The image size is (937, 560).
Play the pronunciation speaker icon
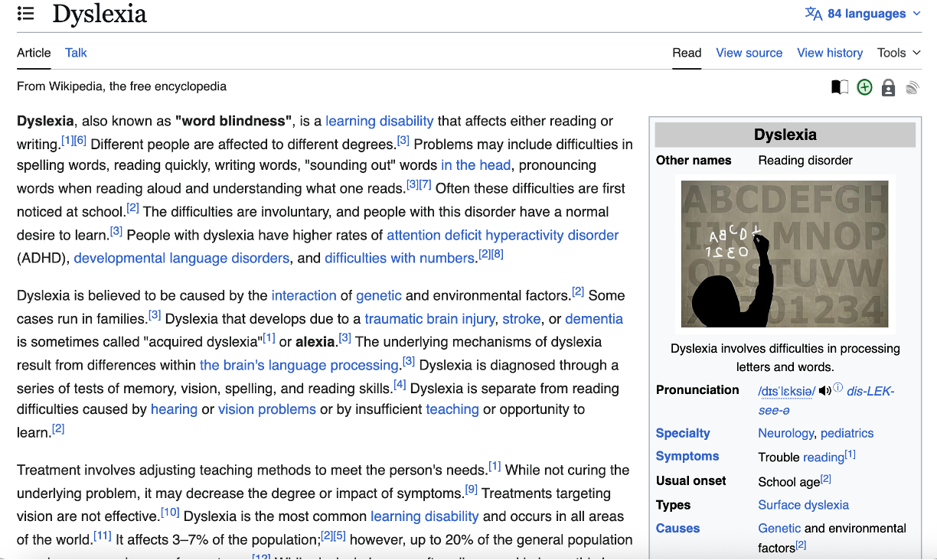pos(824,391)
